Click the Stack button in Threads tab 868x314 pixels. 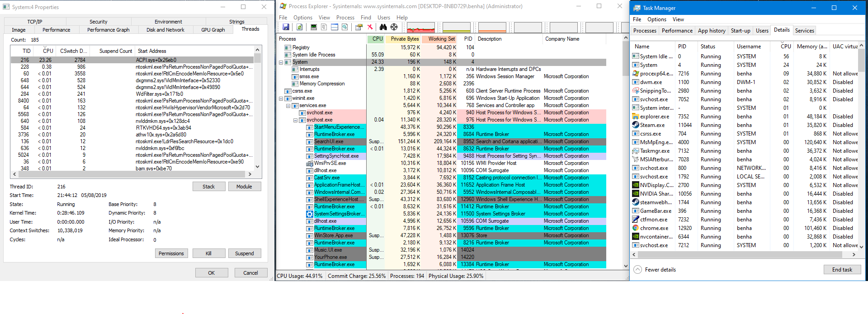[x=209, y=187]
